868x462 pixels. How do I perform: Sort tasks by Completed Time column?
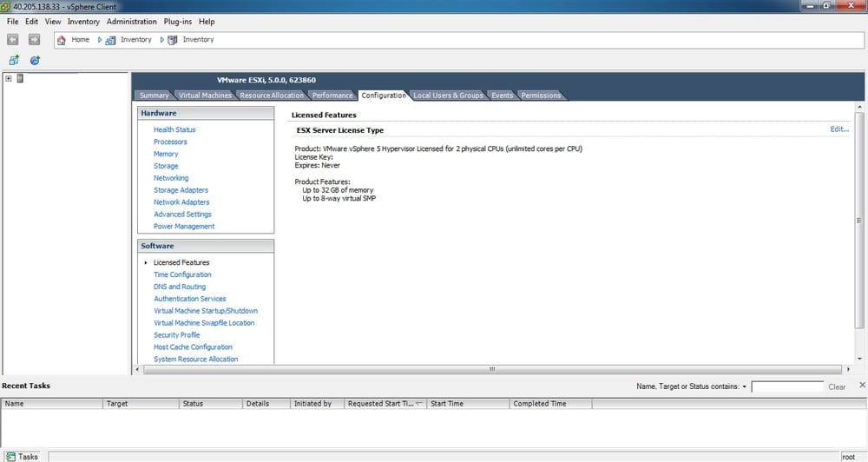[x=550, y=404]
